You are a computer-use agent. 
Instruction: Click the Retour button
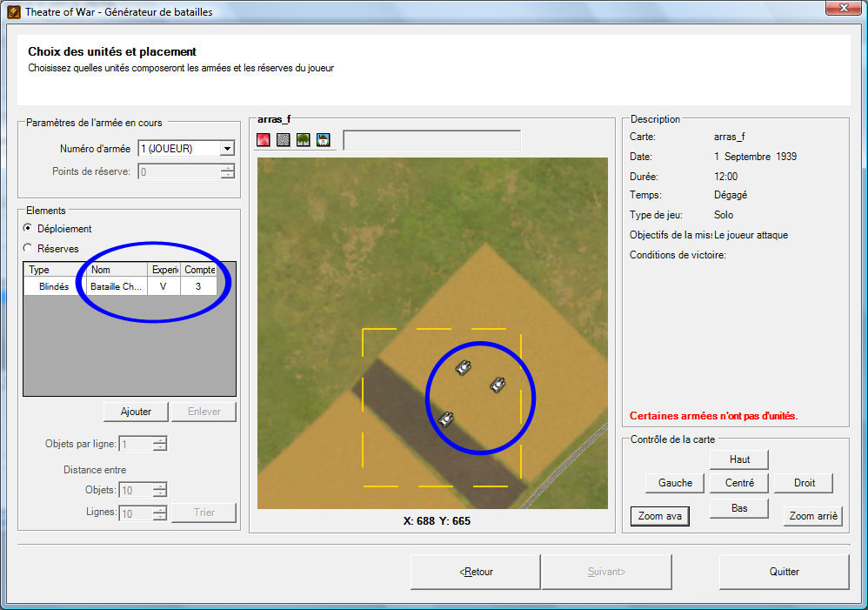[475, 572]
